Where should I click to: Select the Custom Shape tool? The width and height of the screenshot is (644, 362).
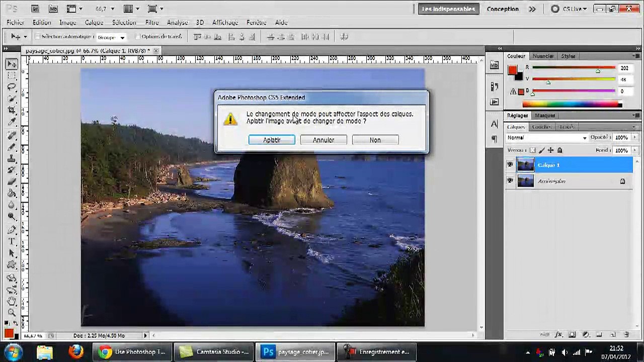[12, 264]
